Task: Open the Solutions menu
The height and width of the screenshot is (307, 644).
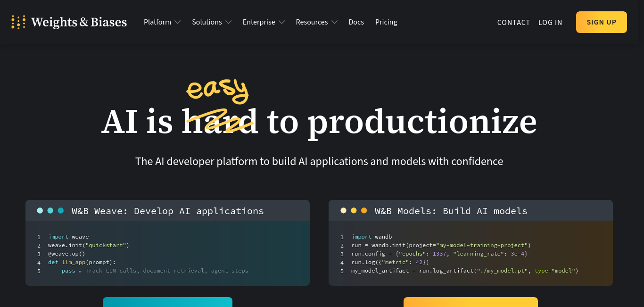Action: 207,22
